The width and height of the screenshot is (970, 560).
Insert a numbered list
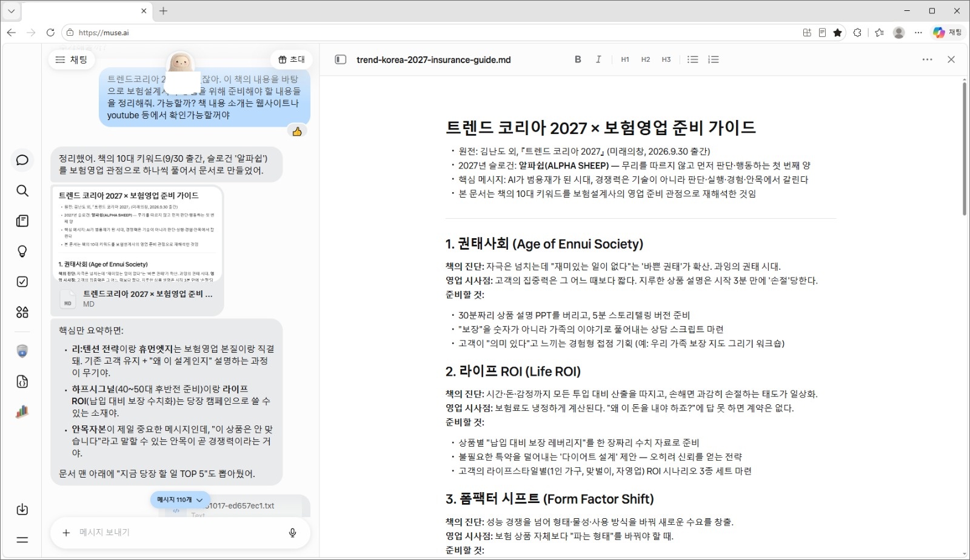tap(714, 59)
